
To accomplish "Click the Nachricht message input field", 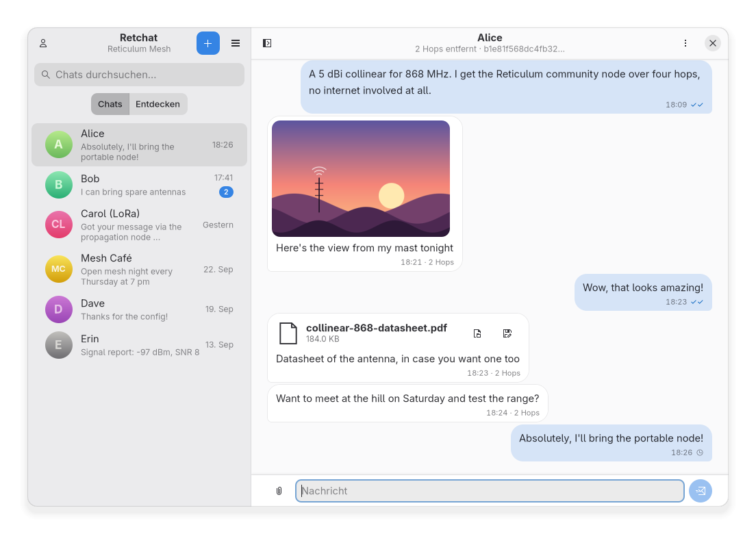I will (490, 491).
